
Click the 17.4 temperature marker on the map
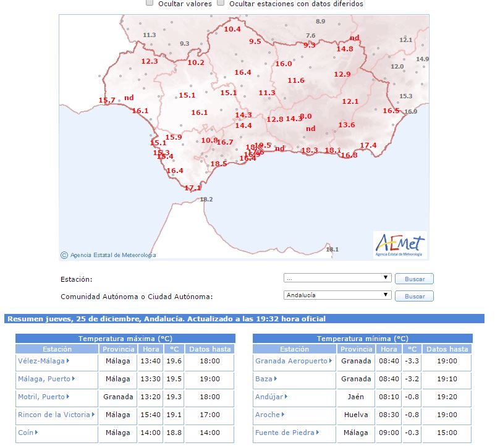(x=368, y=145)
